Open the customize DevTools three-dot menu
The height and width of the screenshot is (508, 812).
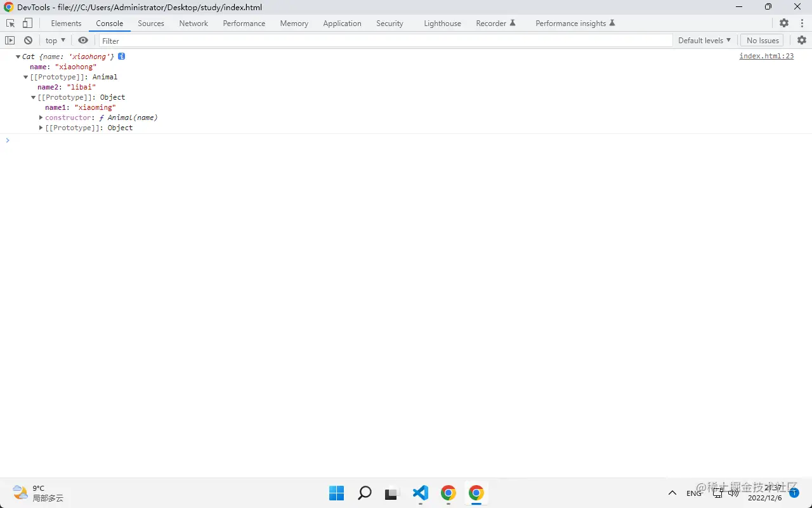(802, 23)
